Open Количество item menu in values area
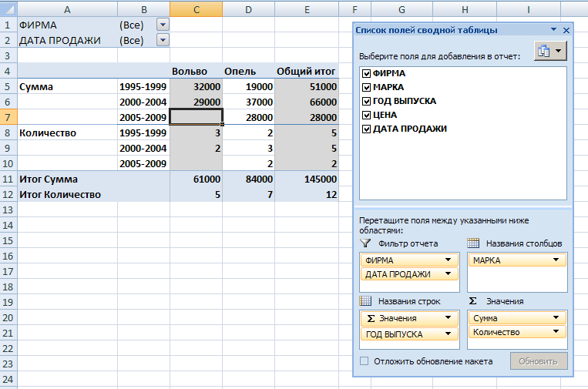 [x=556, y=332]
